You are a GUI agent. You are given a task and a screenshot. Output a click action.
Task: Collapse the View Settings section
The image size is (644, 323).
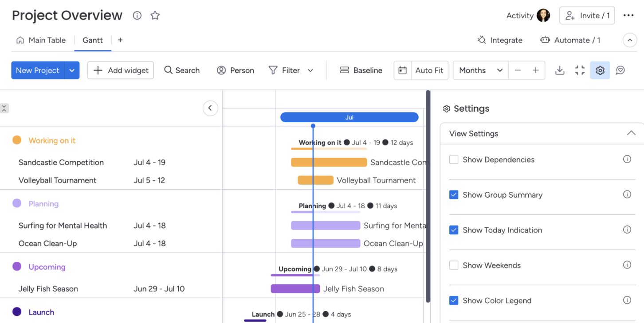[x=631, y=133]
